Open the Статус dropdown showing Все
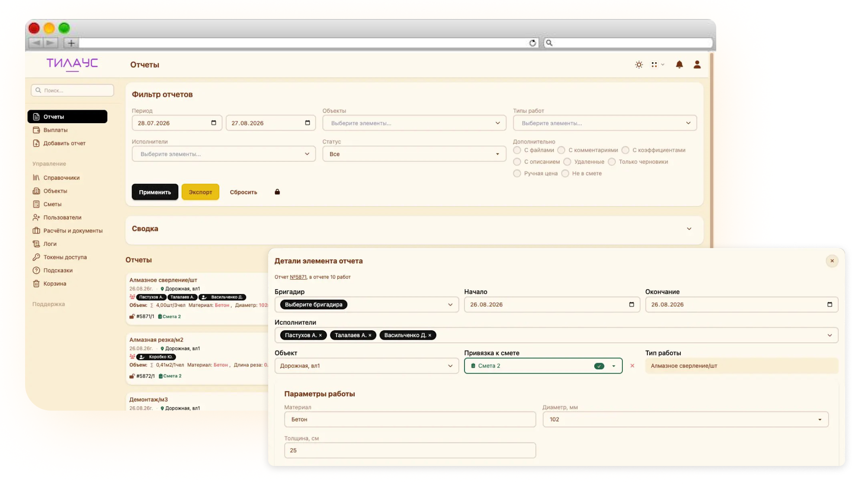The height and width of the screenshot is (504, 865). 414,154
